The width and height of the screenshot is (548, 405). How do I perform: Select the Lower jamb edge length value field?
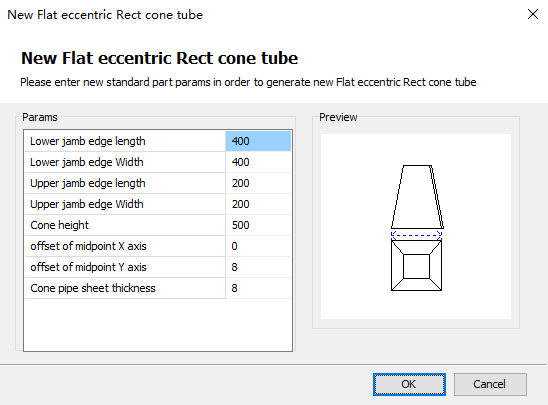(x=258, y=141)
